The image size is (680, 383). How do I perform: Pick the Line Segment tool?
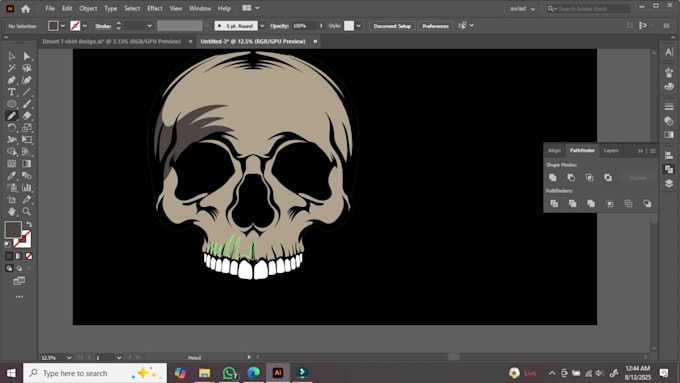[x=27, y=92]
